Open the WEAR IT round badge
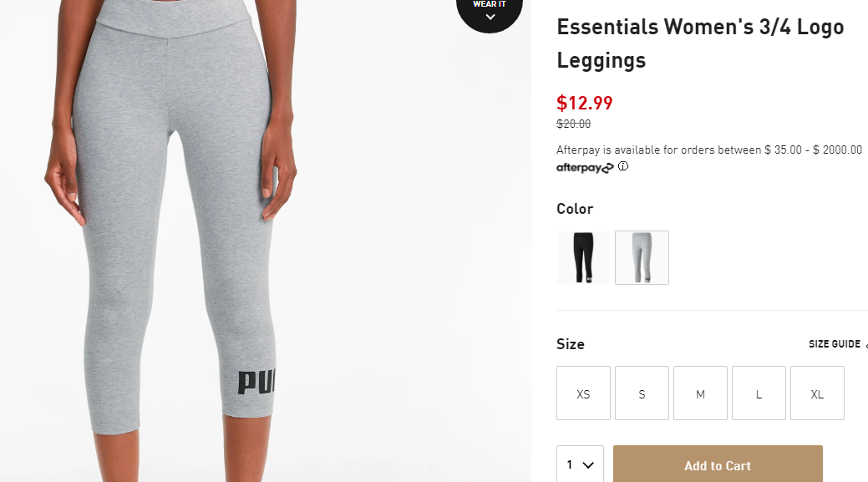 (490, 11)
